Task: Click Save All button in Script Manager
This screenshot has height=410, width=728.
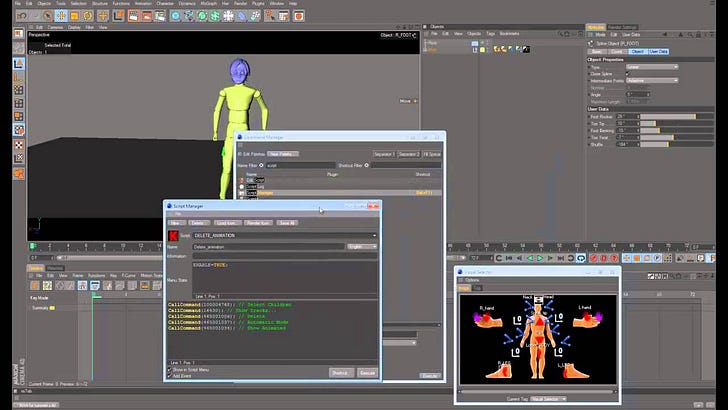Action: (x=287, y=223)
